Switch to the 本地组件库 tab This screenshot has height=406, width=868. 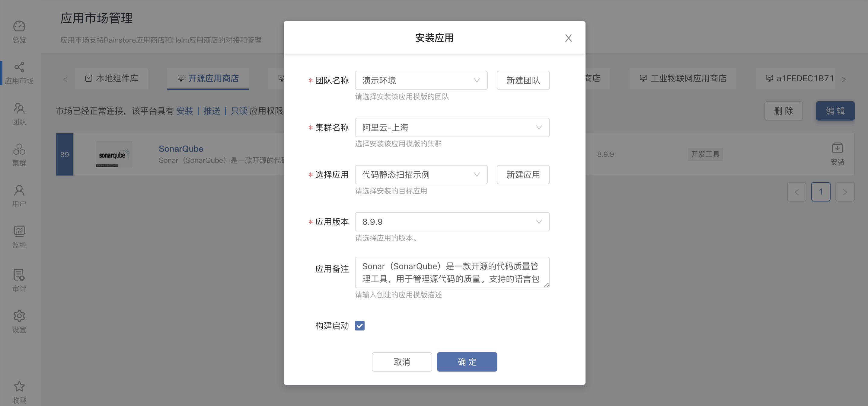pos(111,79)
